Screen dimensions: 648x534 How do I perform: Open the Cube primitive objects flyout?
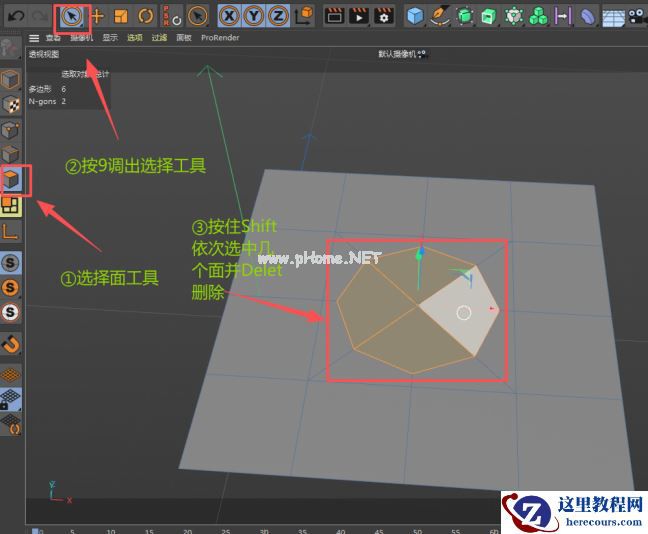pyautogui.click(x=415, y=16)
